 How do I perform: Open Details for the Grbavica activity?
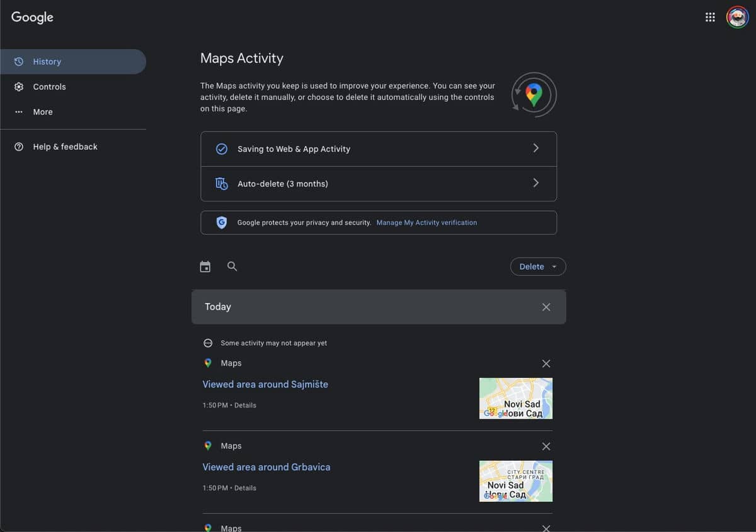pos(245,488)
